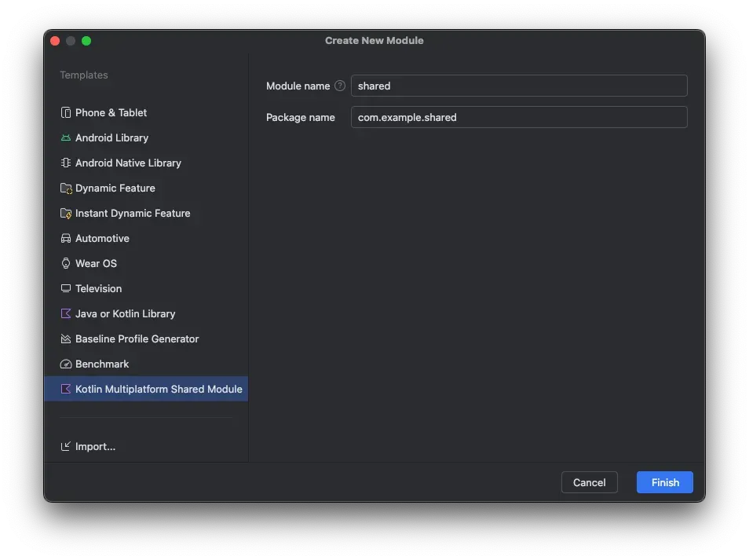The height and width of the screenshot is (560, 749).
Task: Click the Benchmark gauge icon
Action: click(66, 364)
